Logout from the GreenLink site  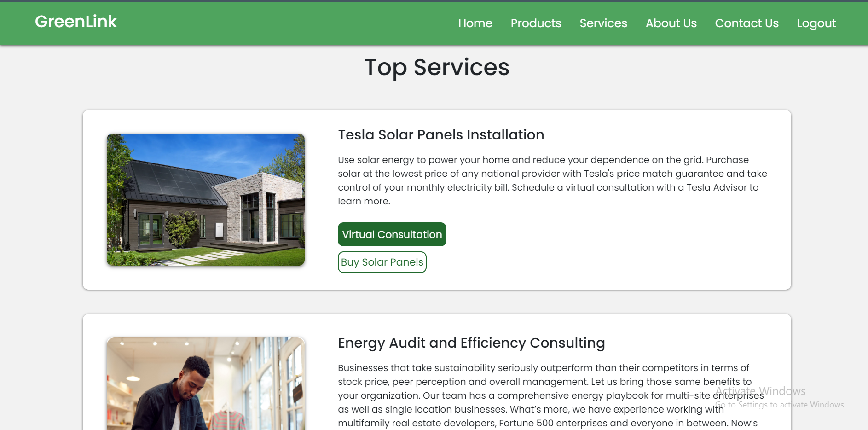click(816, 23)
